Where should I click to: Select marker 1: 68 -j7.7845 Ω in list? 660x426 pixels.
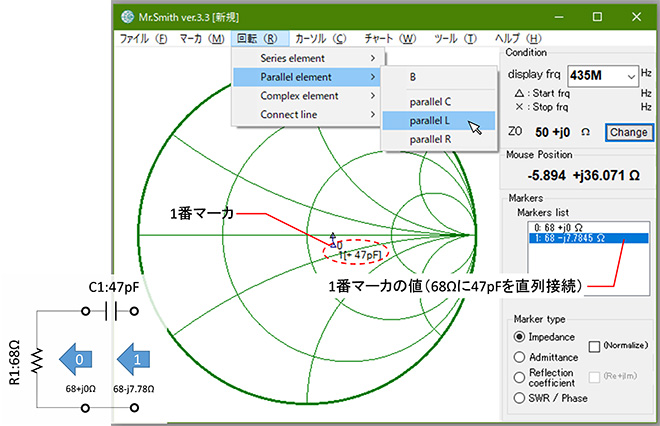click(x=588, y=238)
